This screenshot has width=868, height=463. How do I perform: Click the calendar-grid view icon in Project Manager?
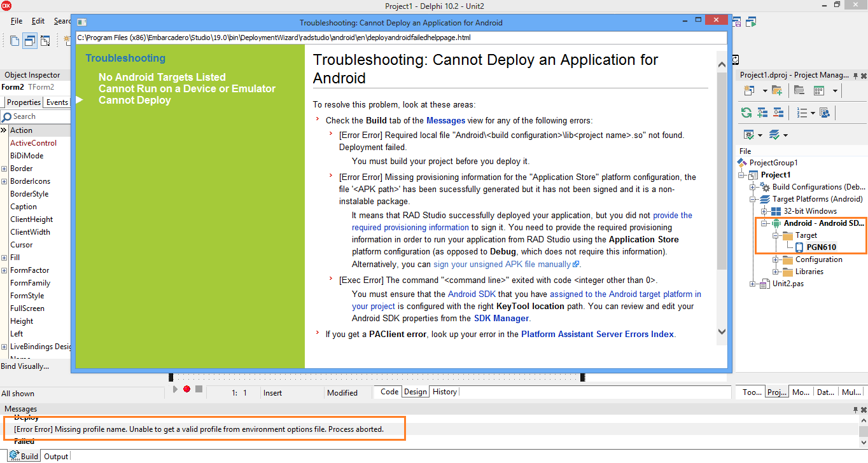pyautogui.click(x=819, y=90)
